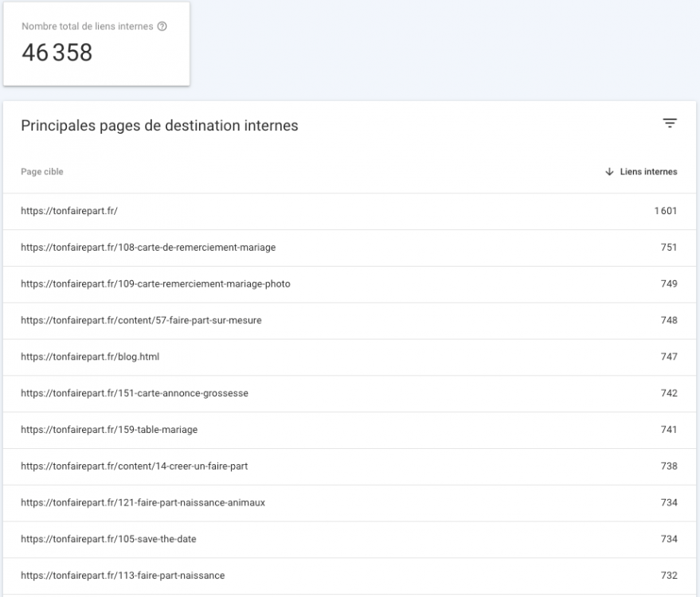
Task: Select the 121-faire-part-naissance-animaux row
Action: pos(350,503)
